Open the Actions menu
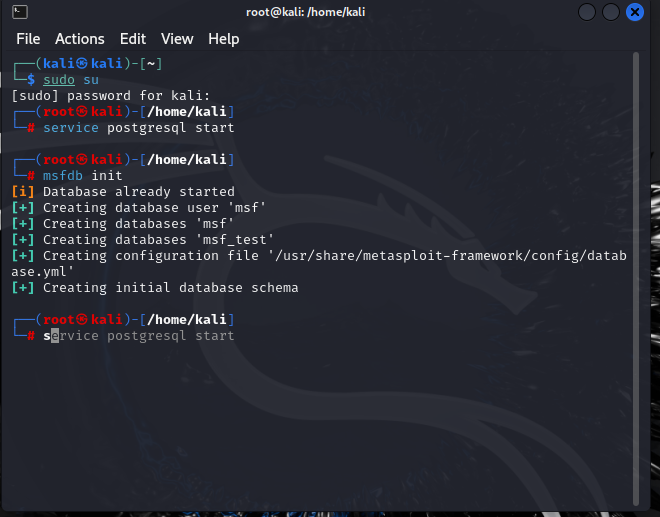Screen dimensions: 660x517 80,39
